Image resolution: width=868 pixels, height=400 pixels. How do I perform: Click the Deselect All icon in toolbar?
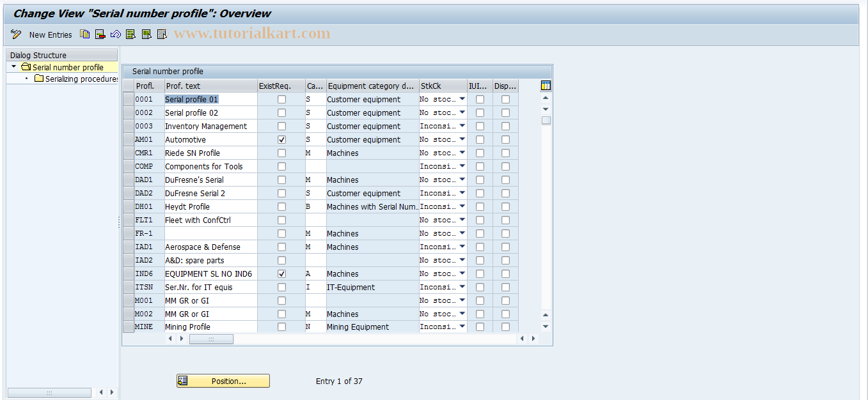162,35
